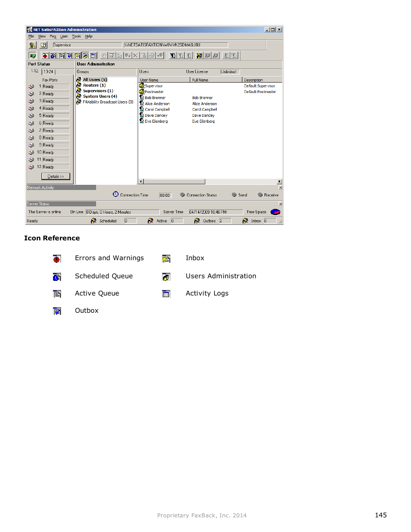Image resolution: width=411 pixels, height=532 pixels.
Task: Click the user list left scroll arrow
Action: click(x=140, y=182)
